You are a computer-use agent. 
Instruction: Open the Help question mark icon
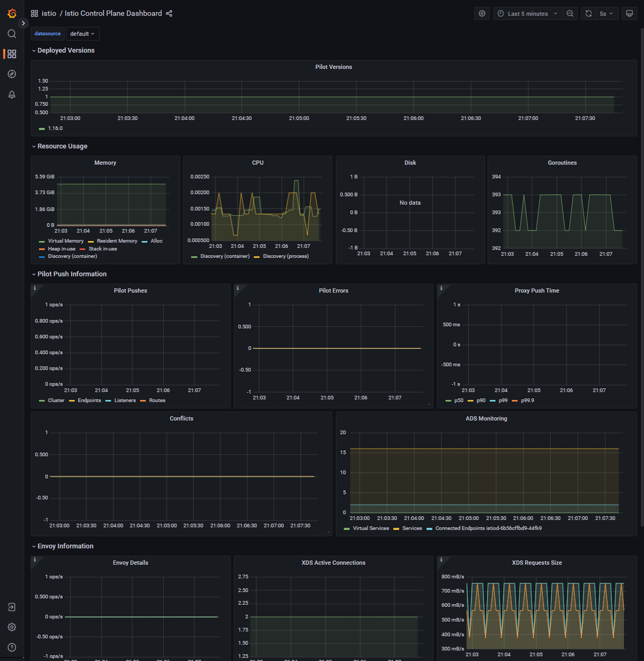click(x=12, y=647)
